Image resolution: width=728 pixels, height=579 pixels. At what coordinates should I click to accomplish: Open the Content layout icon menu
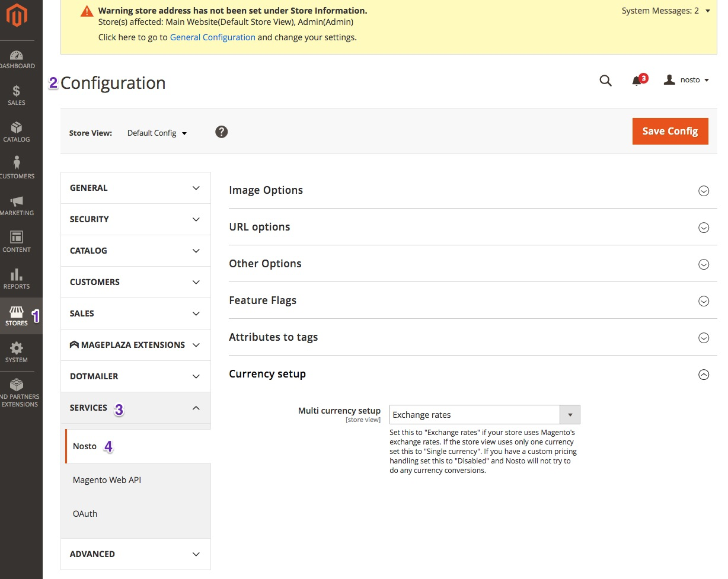[x=17, y=243]
